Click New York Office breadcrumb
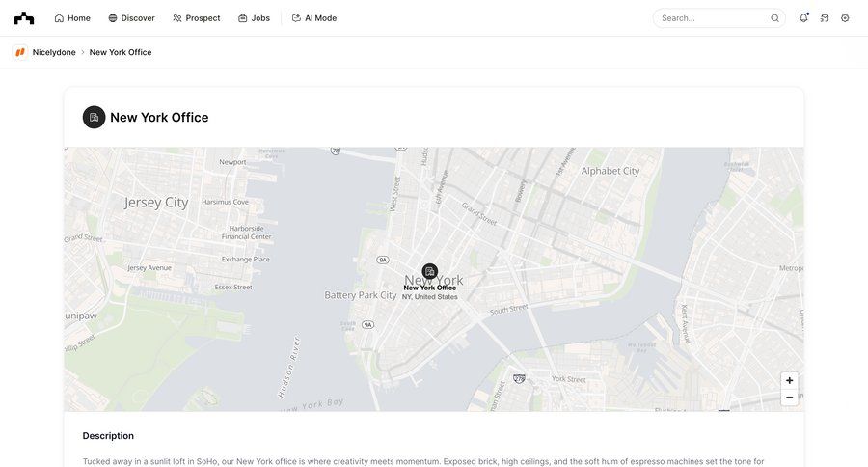 pyautogui.click(x=121, y=52)
